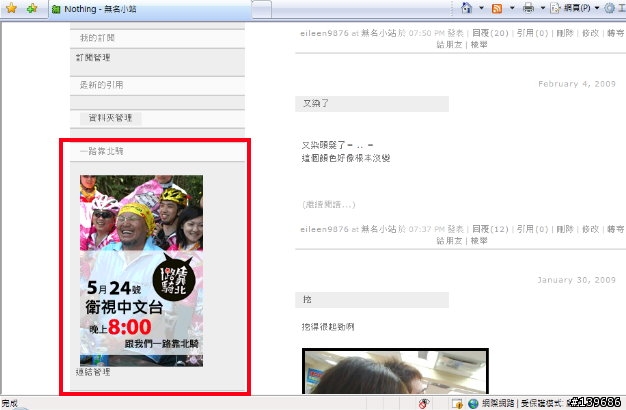
Task: Click the January 30, 2009 date text
Action: click(576, 280)
